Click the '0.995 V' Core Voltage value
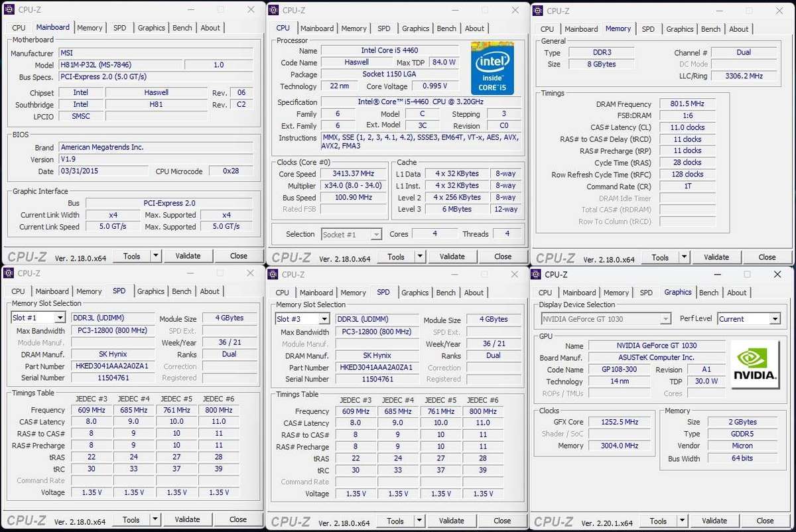Image resolution: width=796 pixels, height=532 pixels. point(434,86)
